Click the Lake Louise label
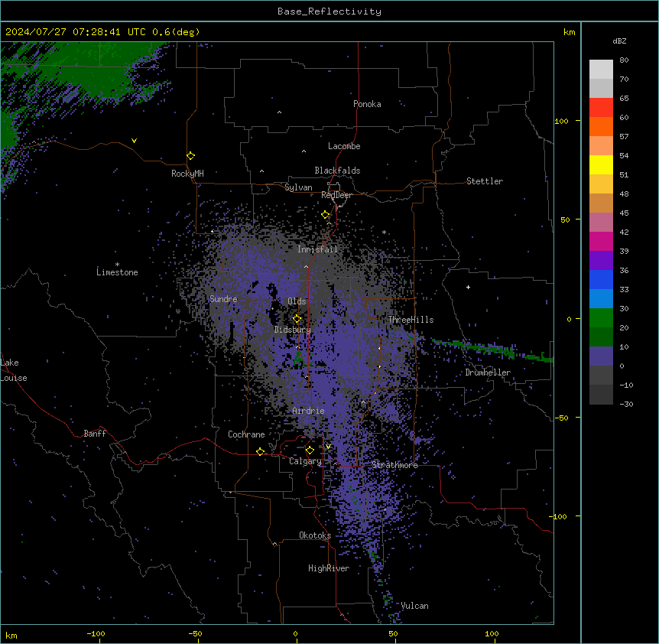The image size is (659, 644). click(x=14, y=370)
